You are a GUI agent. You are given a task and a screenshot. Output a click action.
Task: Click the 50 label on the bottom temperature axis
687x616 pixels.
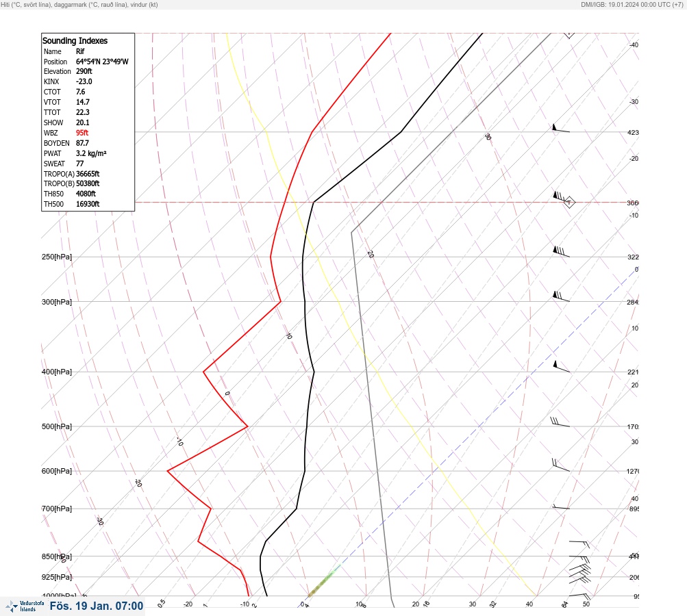tap(586, 604)
